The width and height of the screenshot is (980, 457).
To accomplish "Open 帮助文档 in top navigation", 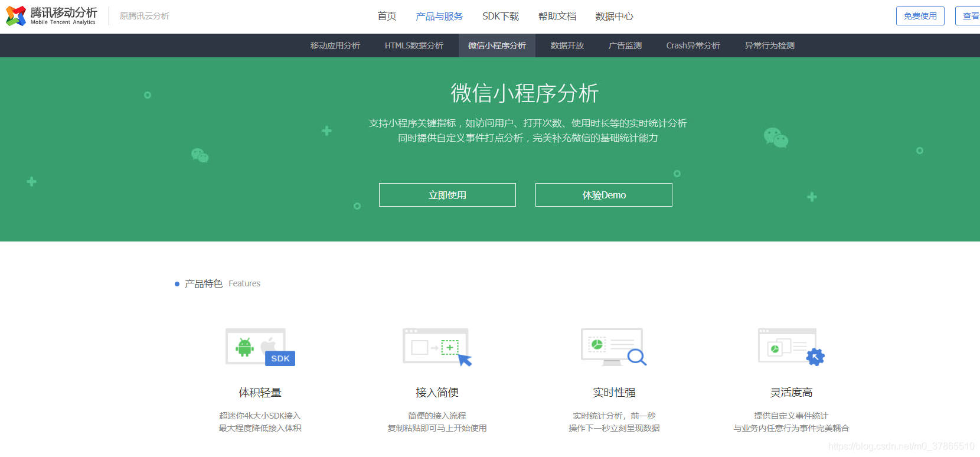I will [557, 17].
